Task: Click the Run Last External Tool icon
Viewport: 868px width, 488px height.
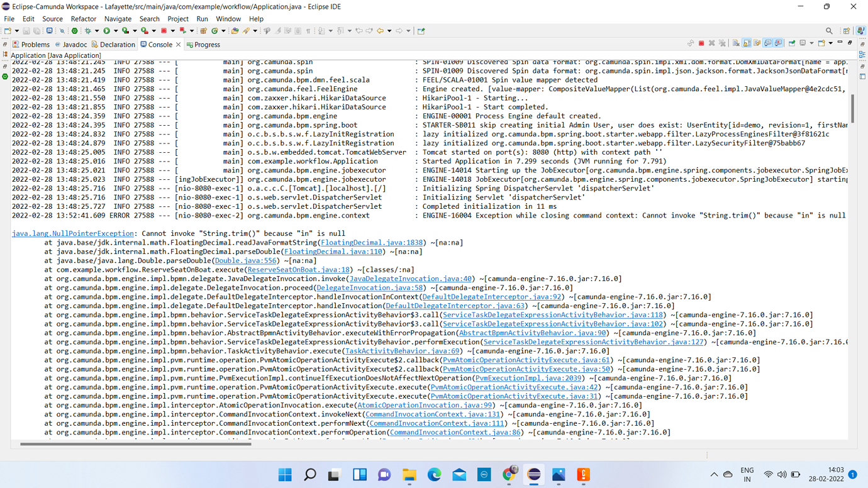Action: [x=145, y=31]
